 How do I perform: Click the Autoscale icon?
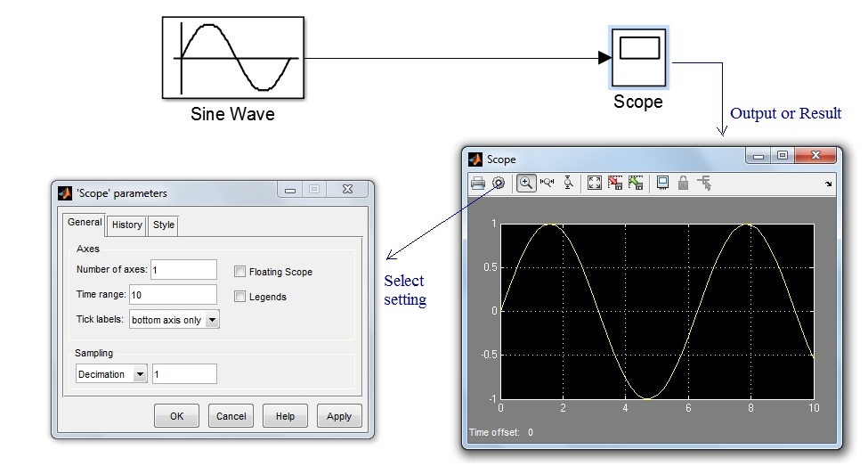594,183
